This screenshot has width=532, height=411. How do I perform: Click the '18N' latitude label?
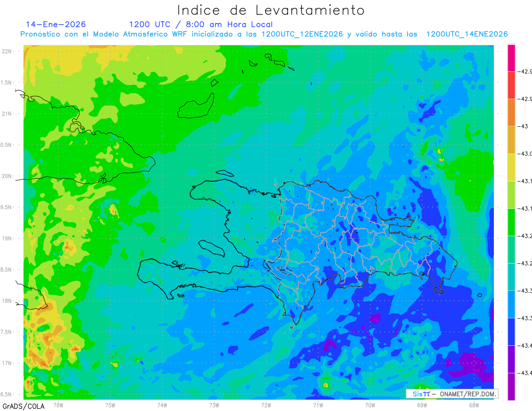pyautogui.click(x=7, y=301)
